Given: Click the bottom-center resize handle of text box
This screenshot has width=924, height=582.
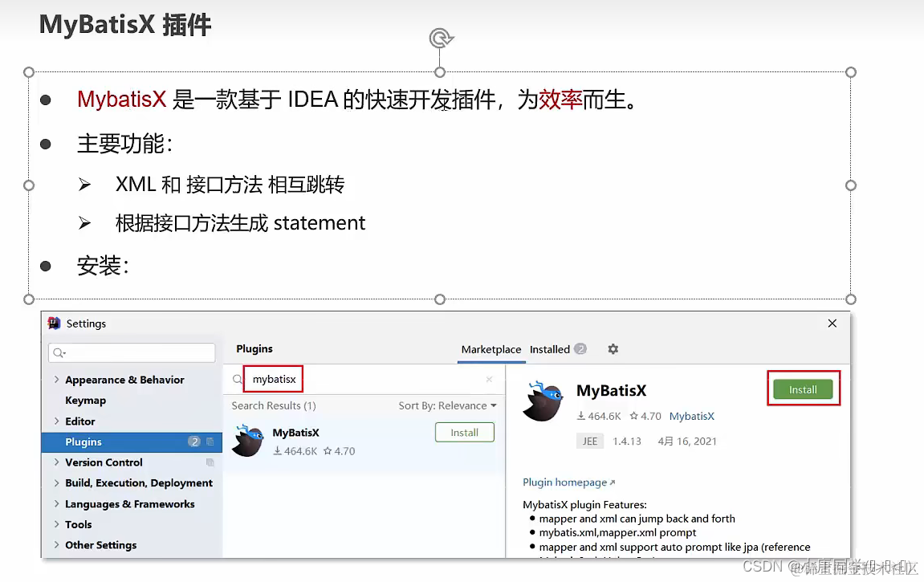Looking at the screenshot, I should (x=440, y=299).
